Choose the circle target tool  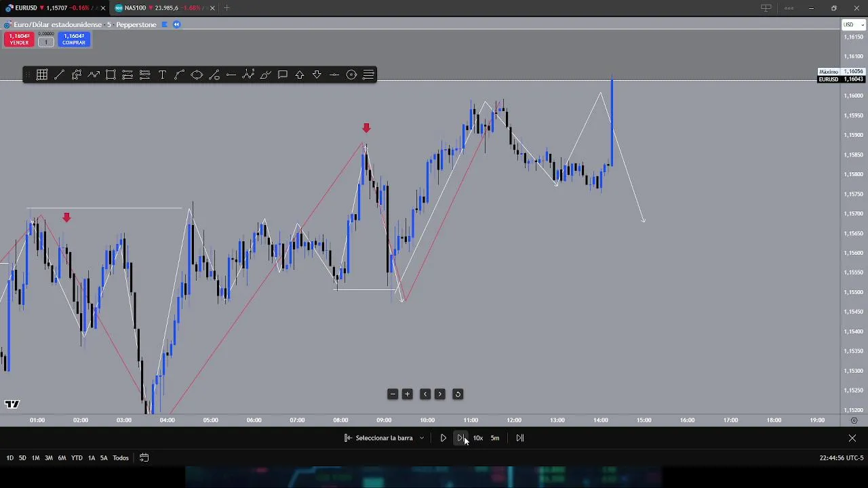[x=351, y=75]
